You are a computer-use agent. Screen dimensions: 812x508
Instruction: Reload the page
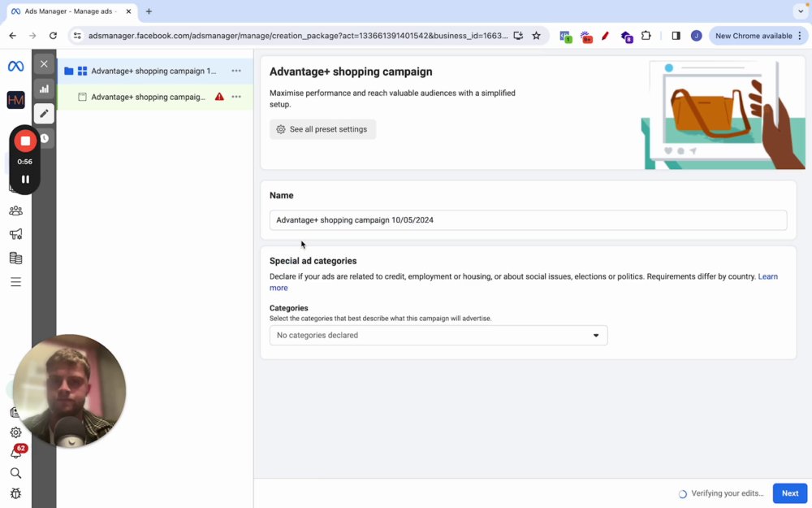(x=53, y=36)
